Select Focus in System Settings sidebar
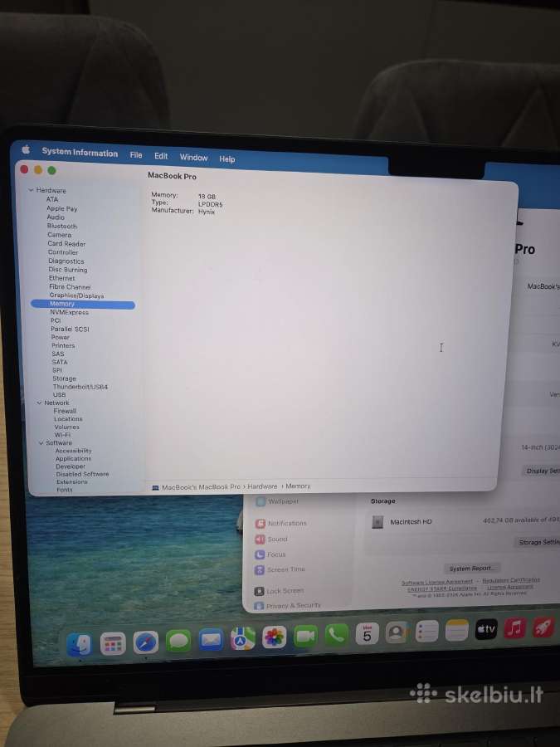This screenshot has width=560, height=747. point(270,554)
